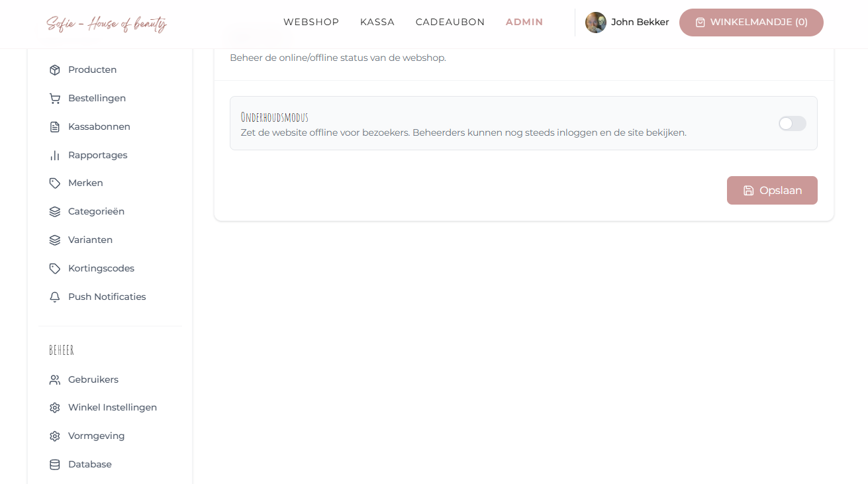Open Winkel Instellingen in sidebar
868x484 pixels.
pyautogui.click(x=112, y=407)
